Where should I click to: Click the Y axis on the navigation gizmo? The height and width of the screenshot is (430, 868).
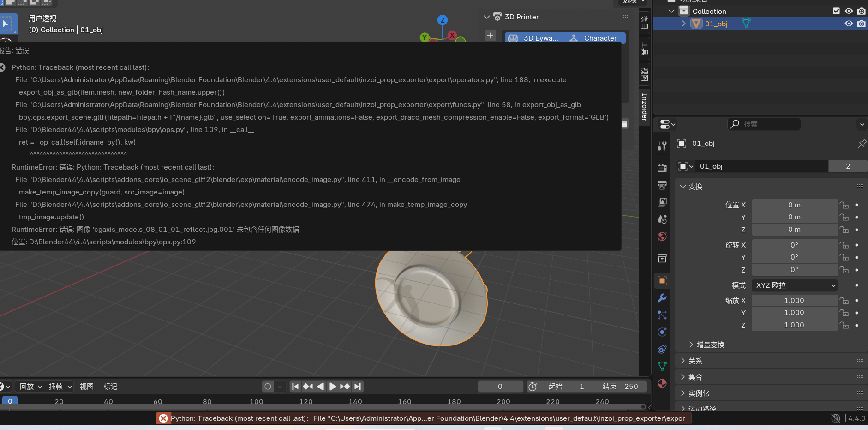tap(425, 37)
